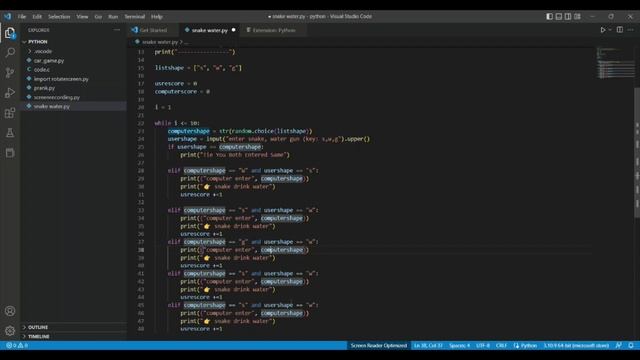This screenshot has width=640, height=360.
Task: Open the Run and Debug view
Action: (x=10, y=93)
